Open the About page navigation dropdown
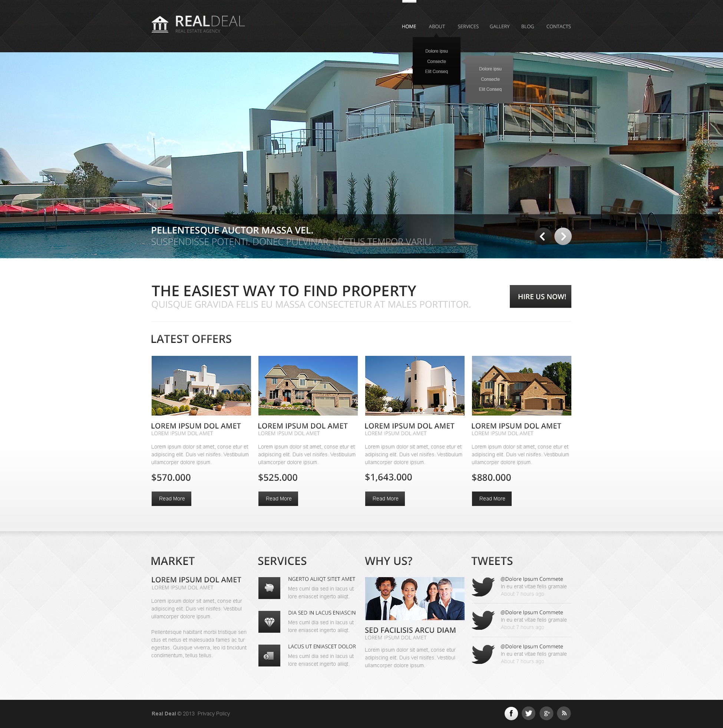This screenshot has width=723, height=728. point(436,26)
